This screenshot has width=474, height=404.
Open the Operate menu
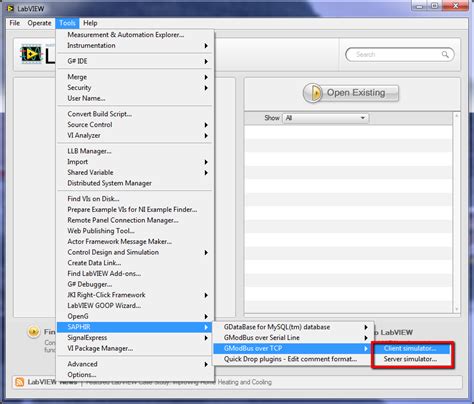coord(39,23)
